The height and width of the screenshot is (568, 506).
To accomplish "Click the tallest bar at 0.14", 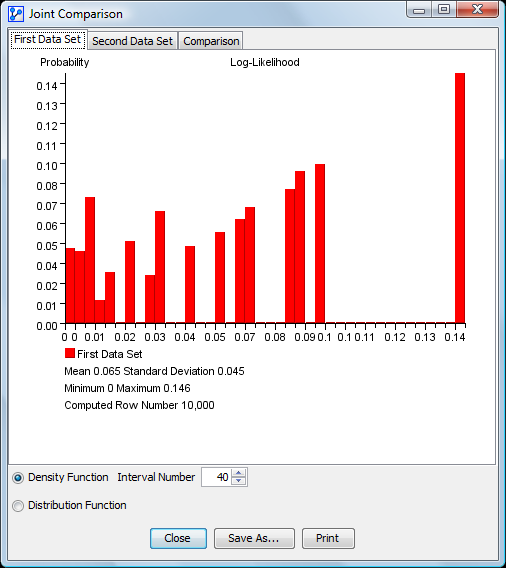I will coord(460,198).
